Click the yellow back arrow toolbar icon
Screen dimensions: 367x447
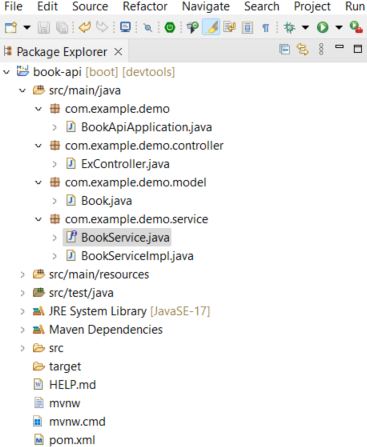point(85,27)
